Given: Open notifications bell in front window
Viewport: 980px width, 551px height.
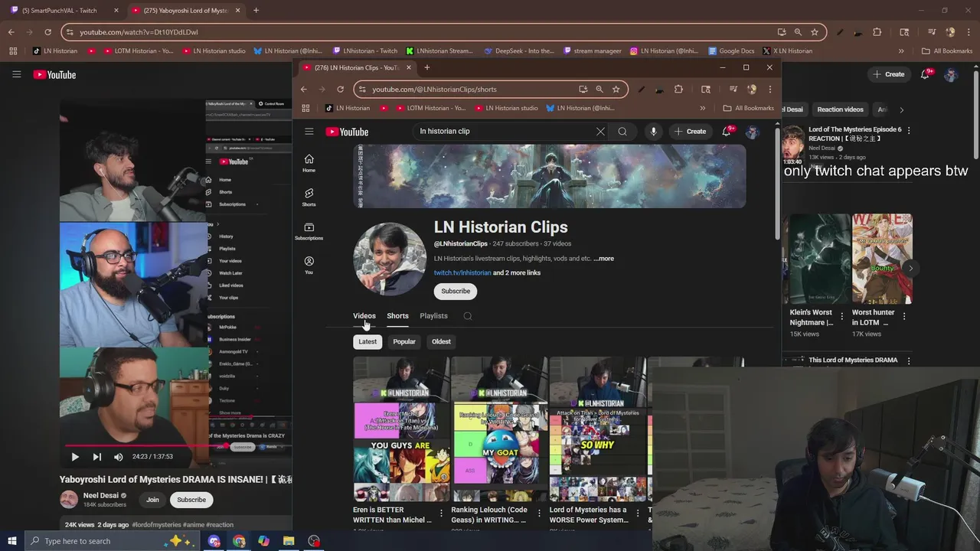Looking at the screenshot, I should point(727,132).
